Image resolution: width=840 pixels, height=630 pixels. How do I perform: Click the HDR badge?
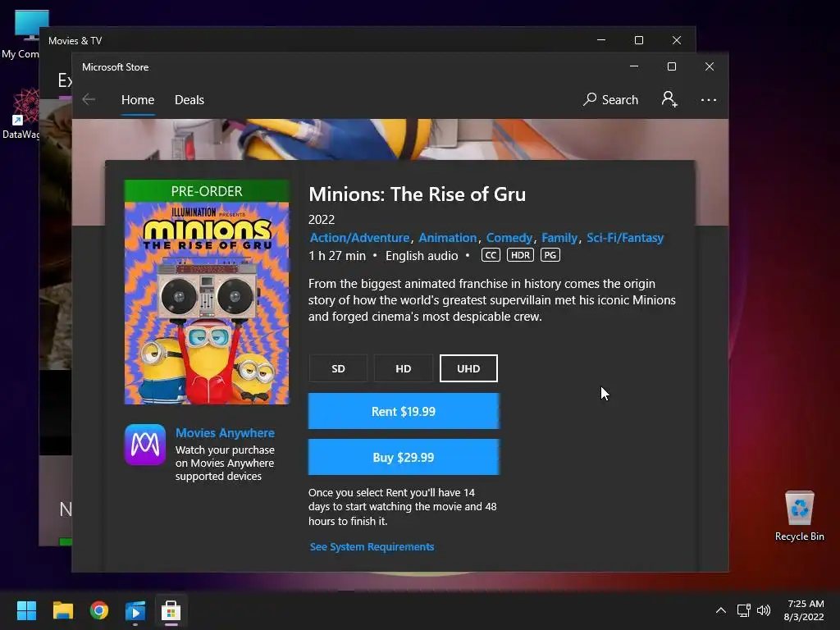520,255
